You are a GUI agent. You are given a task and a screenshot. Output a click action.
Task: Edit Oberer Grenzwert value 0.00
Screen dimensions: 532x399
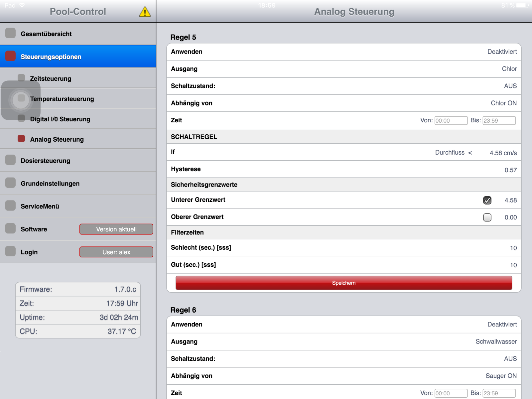(510, 217)
